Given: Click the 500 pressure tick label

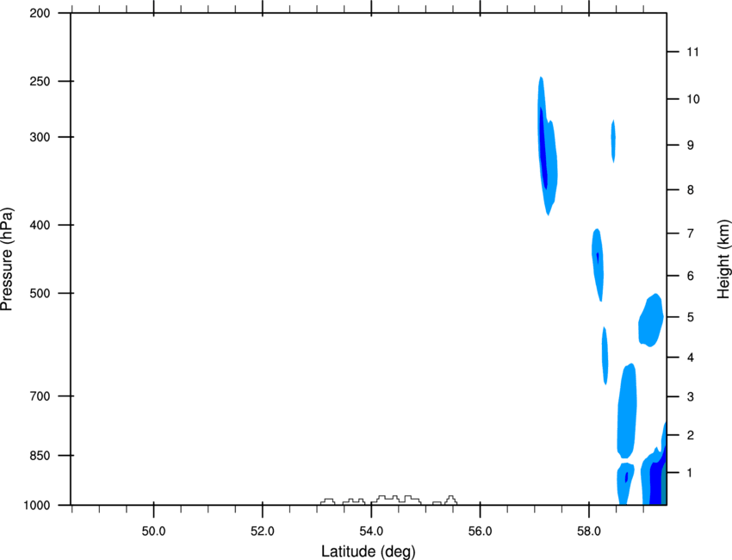Looking at the screenshot, I should (40, 293).
